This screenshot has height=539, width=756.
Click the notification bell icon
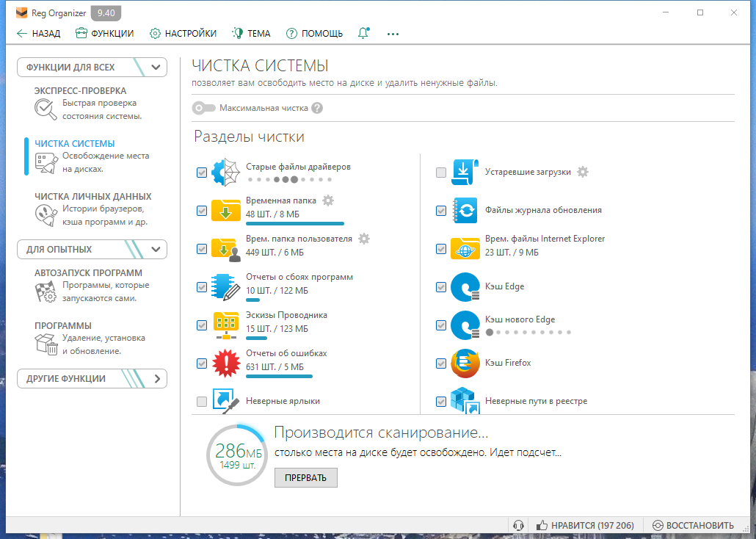(x=363, y=33)
